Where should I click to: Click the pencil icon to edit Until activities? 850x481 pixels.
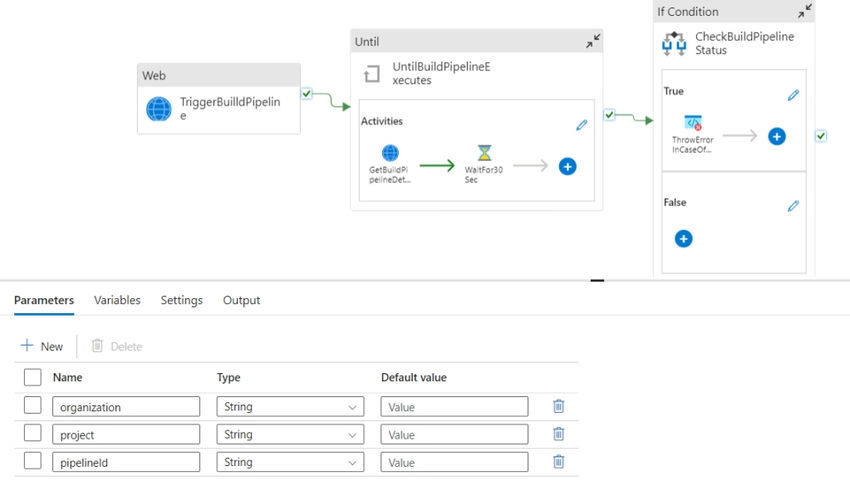tap(582, 125)
